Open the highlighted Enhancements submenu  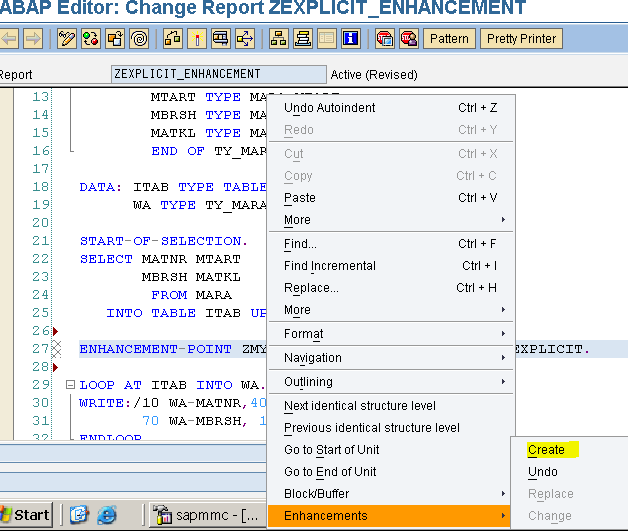tap(389, 516)
